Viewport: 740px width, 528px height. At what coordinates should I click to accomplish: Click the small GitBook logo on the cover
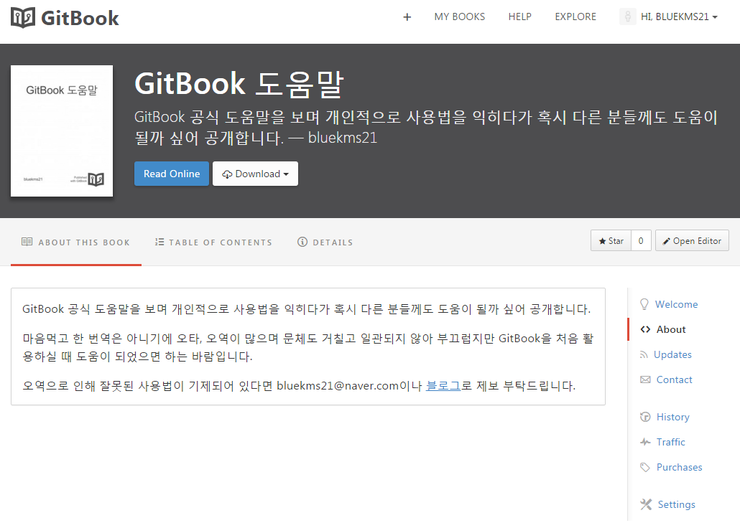[x=96, y=179]
